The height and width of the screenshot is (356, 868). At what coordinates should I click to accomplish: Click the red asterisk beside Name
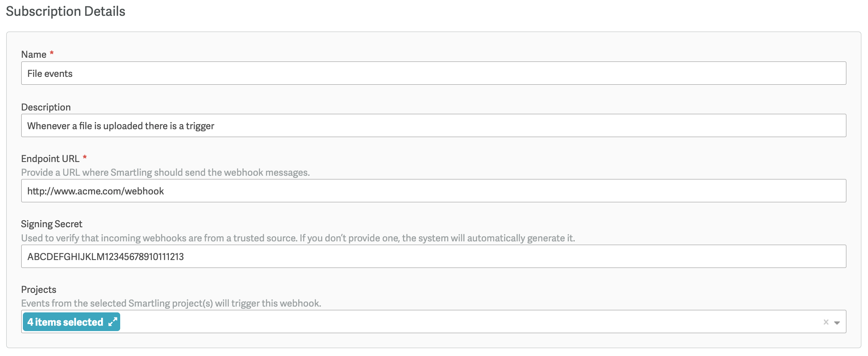point(51,53)
